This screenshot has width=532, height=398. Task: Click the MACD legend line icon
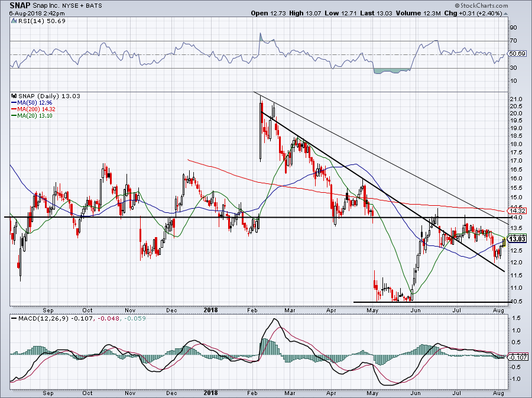[14, 318]
